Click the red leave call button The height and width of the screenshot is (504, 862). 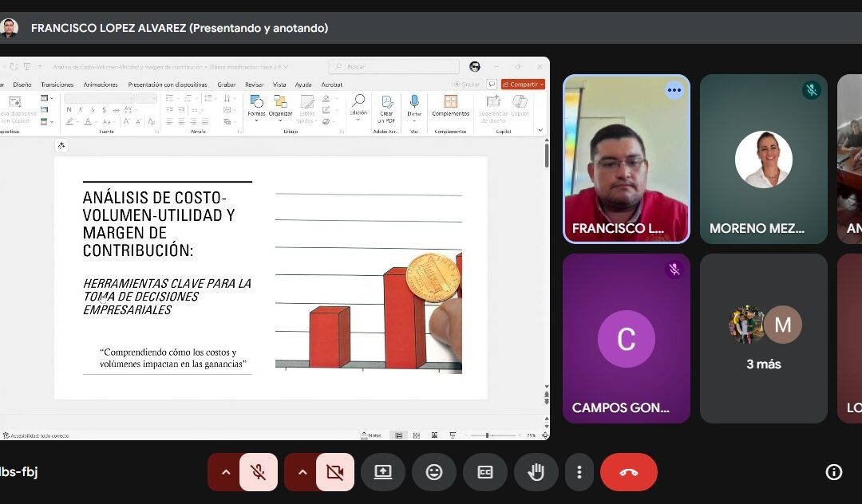click(629, 472)
